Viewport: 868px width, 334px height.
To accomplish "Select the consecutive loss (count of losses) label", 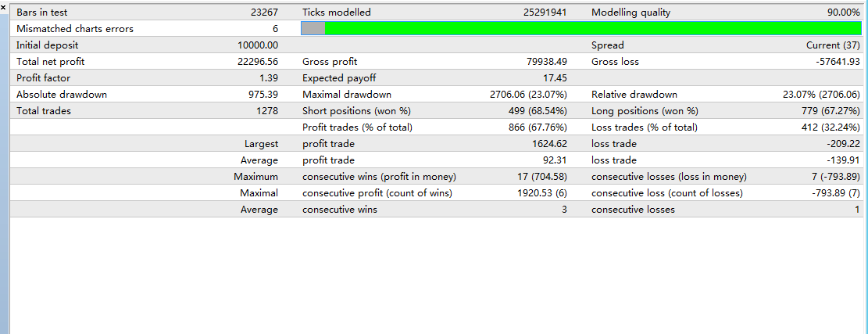I will click(x=667, y=193).
